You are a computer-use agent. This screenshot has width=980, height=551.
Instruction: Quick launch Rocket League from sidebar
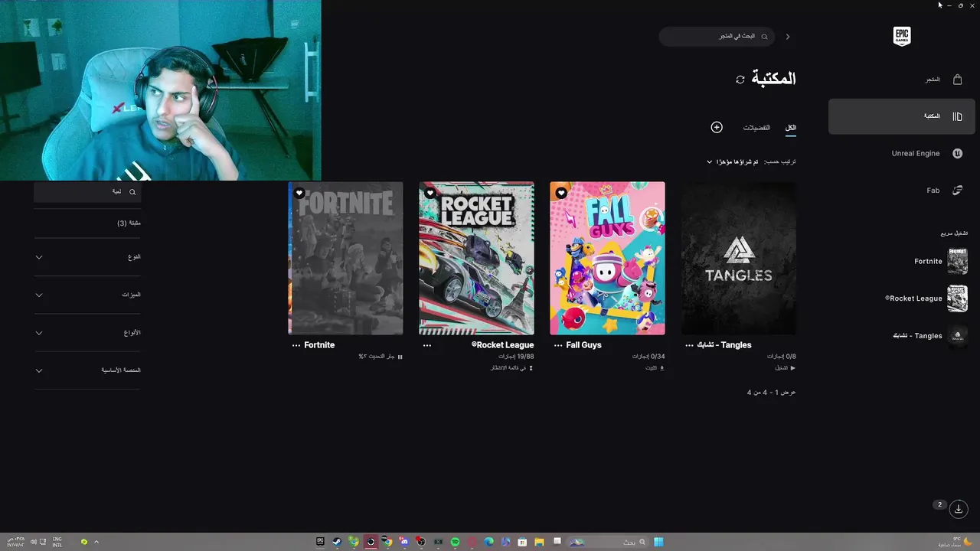[926, 298]
